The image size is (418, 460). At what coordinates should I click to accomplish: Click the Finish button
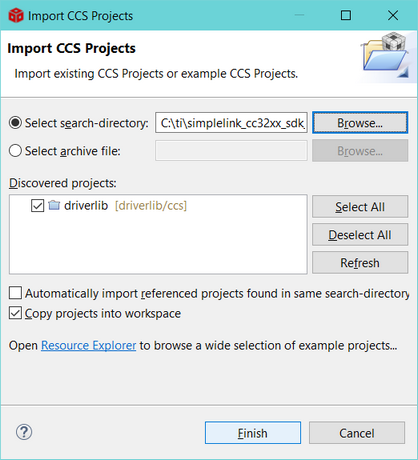click(x=253, y=433)
